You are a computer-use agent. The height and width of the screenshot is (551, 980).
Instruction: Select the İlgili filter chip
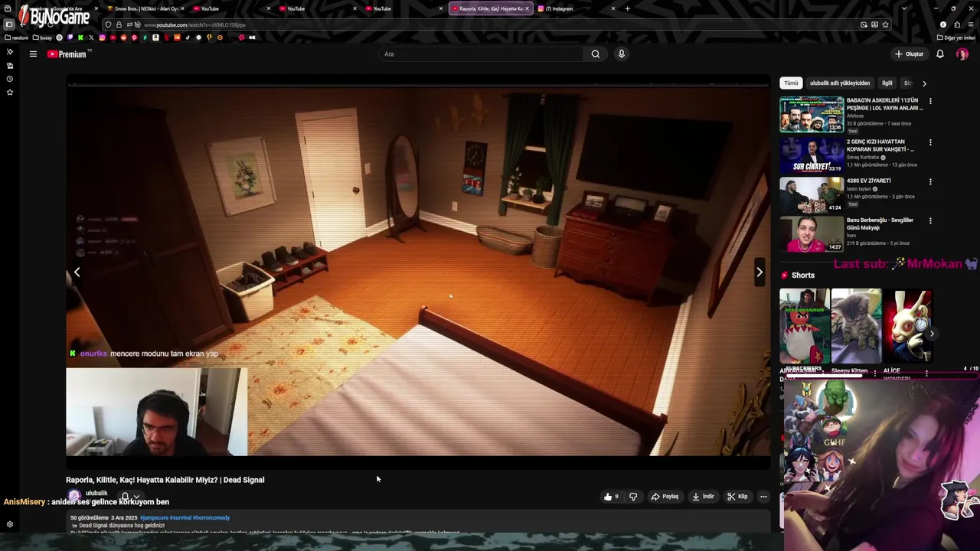pos(887,83)
